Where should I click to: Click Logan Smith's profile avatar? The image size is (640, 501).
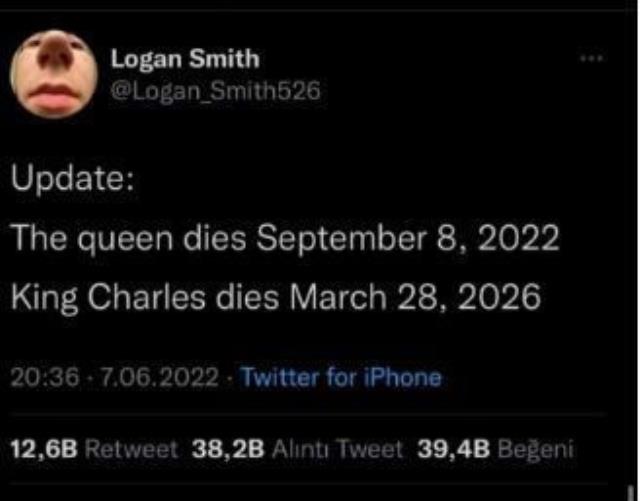pos(54,74)
